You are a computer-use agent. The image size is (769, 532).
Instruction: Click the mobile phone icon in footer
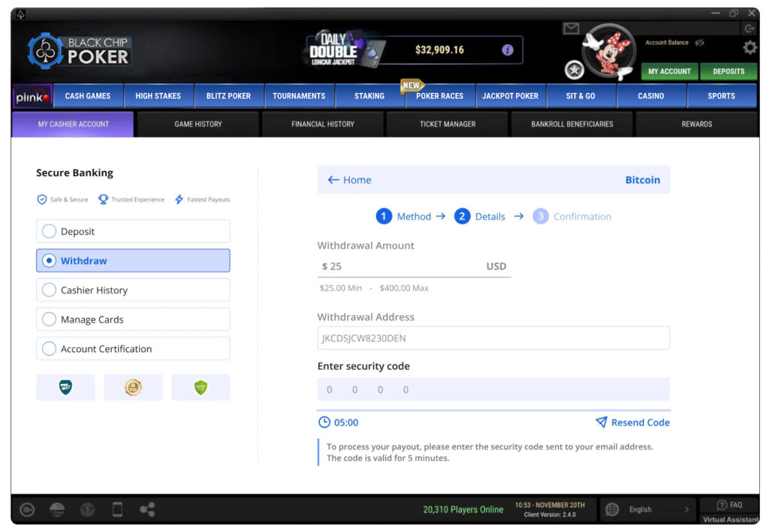click(x=117, y=509)
